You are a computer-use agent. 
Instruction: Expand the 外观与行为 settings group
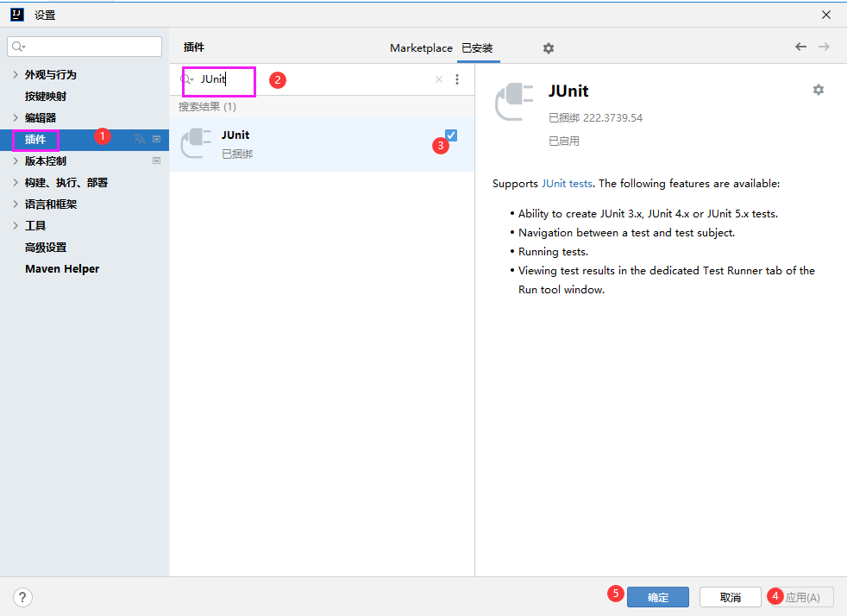coord(16,75)
